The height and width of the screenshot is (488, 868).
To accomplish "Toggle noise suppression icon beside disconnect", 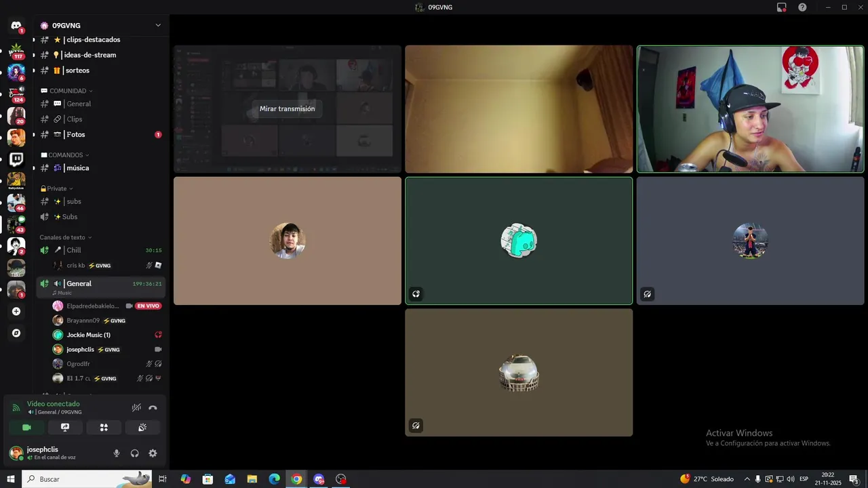I will tap(136, 407).
